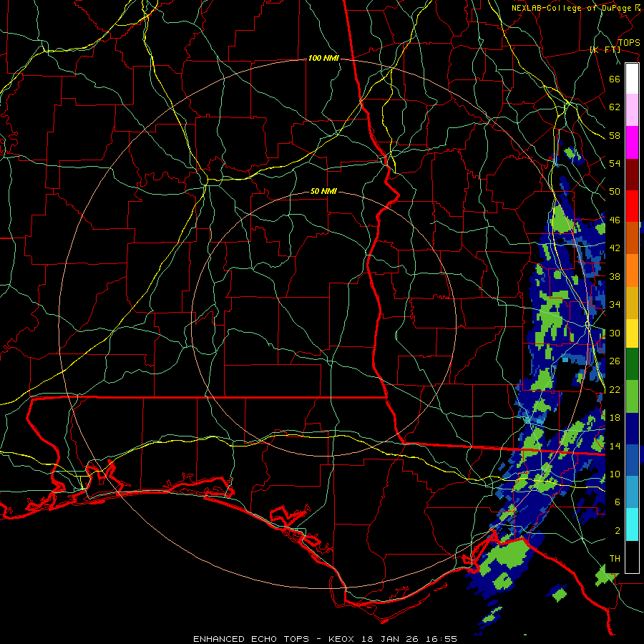The height and width of the screenshot is (644, 644).
Task: Click the cyan 6 kft legend swatch
Action: (632, 525)
